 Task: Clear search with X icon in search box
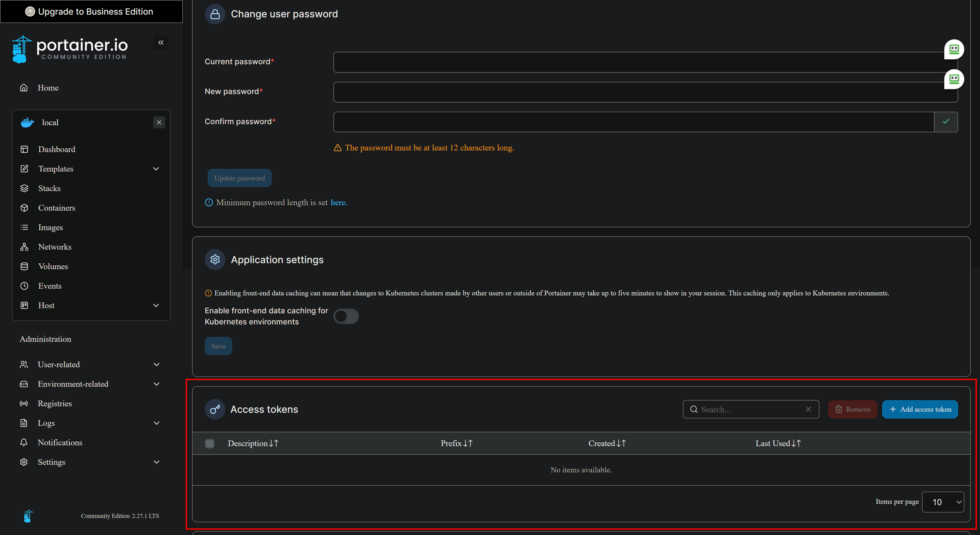click(808, 409)
